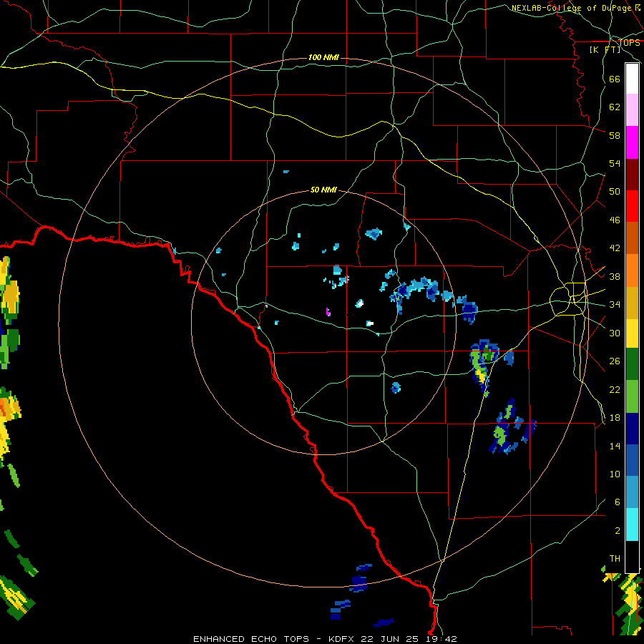Screen dimensions: 644x644
Task: Select the 26 legend value
Action: pos(615,361)
